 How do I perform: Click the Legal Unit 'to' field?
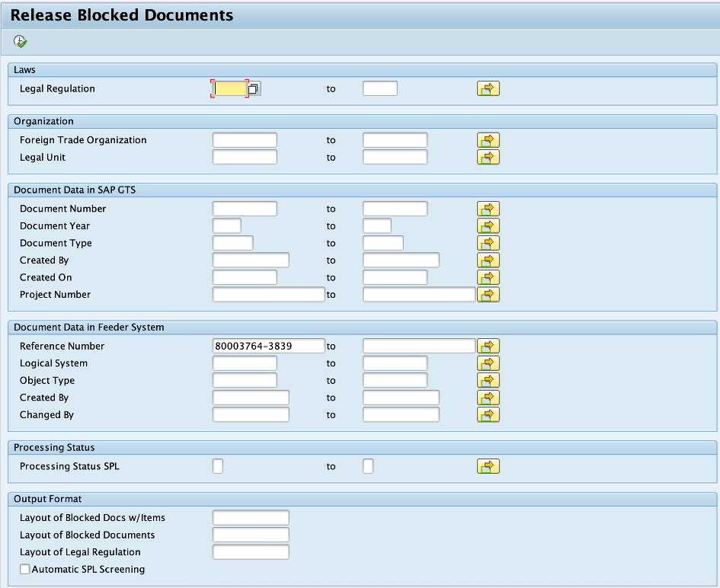click(x=395, y=158)
